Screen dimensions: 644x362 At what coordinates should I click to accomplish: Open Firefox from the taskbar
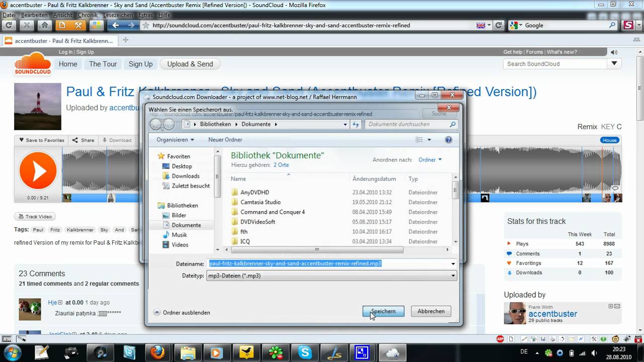click(157, 353)
